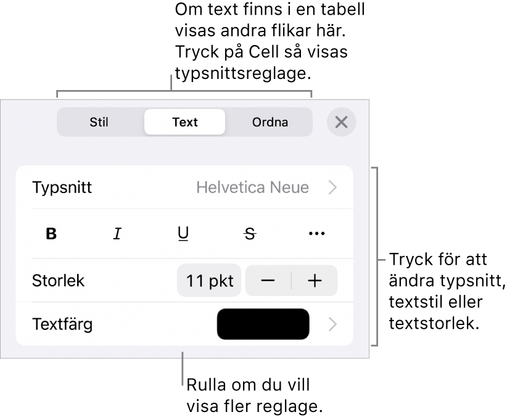Image resolution: width=515 pixels, height=420 pixels.
Task: Toggle bold text styling
Action: (x=51, y=233)
